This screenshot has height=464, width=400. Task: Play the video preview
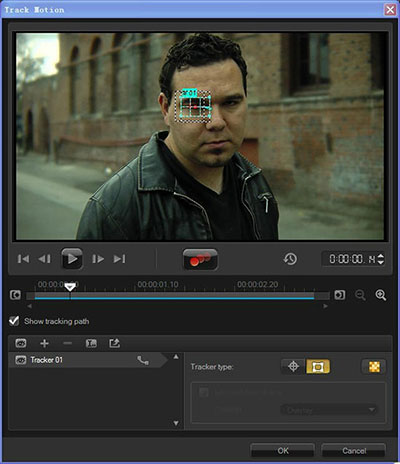coord(72,259)
